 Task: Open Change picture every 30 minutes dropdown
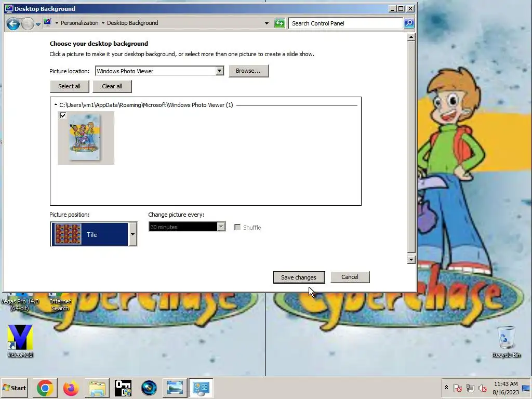pos(187,227)
